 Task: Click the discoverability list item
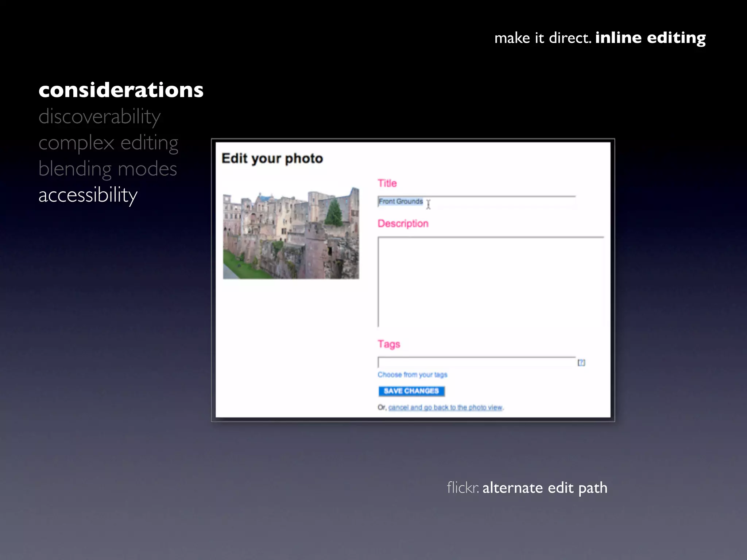point(100,117)
